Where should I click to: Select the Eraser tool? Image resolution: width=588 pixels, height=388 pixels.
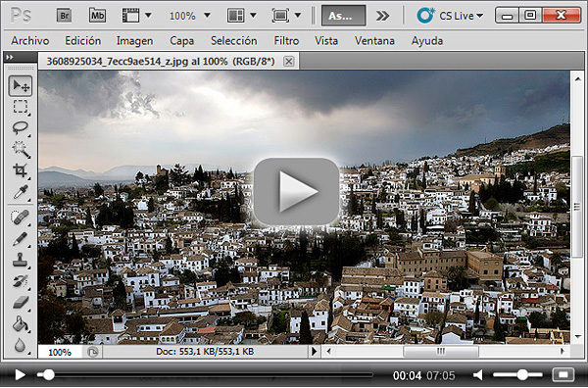point(21,302)
